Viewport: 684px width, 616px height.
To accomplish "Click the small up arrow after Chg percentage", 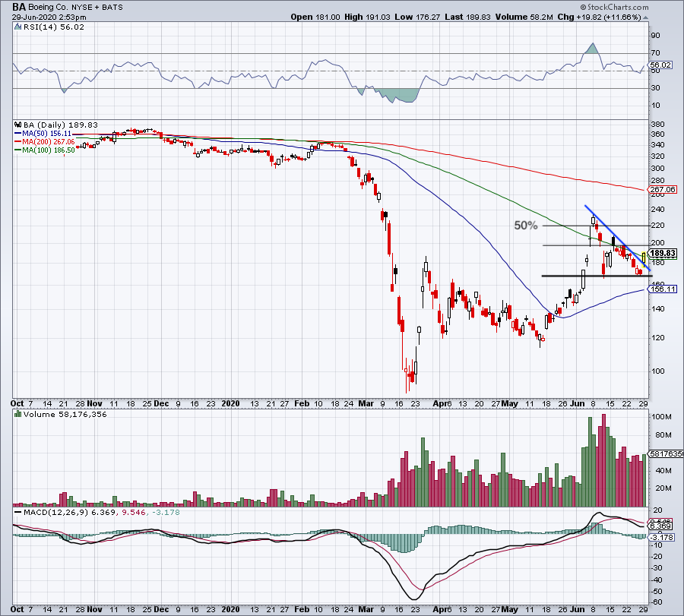I will click(645, 17).
